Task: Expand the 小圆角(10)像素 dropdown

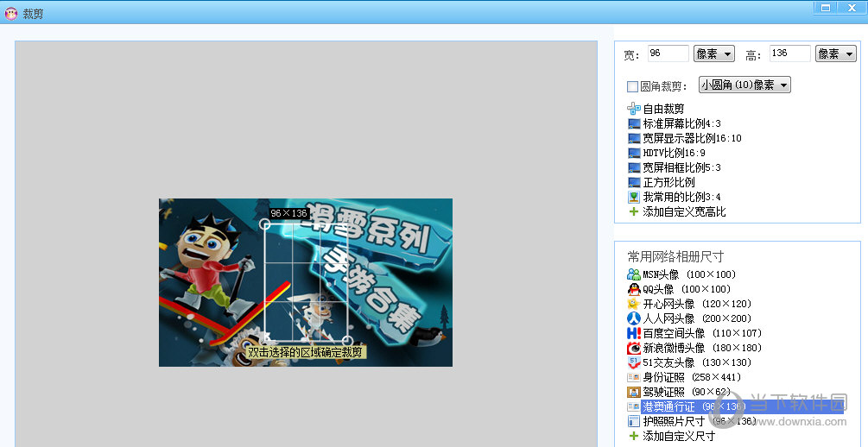Action: [744, 85]
